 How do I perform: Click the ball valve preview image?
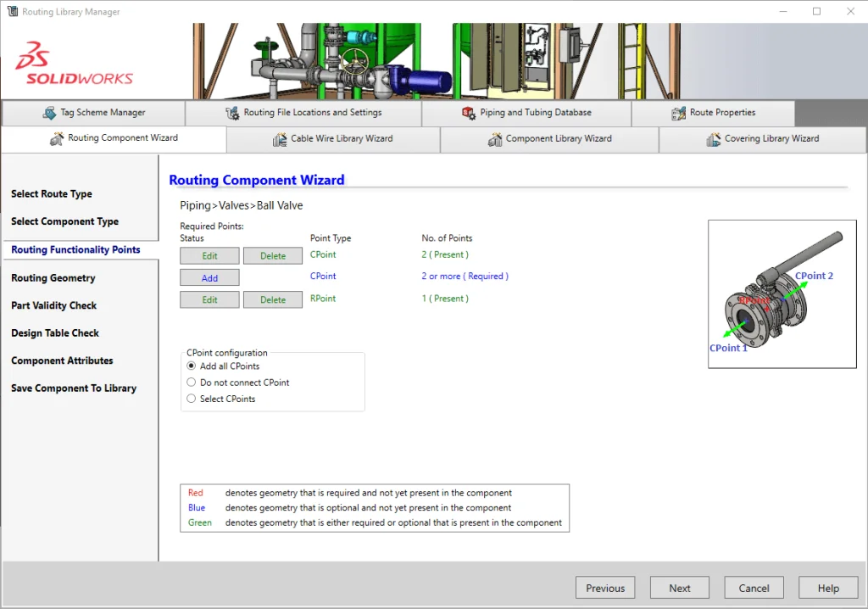click(x=782, y=293)
